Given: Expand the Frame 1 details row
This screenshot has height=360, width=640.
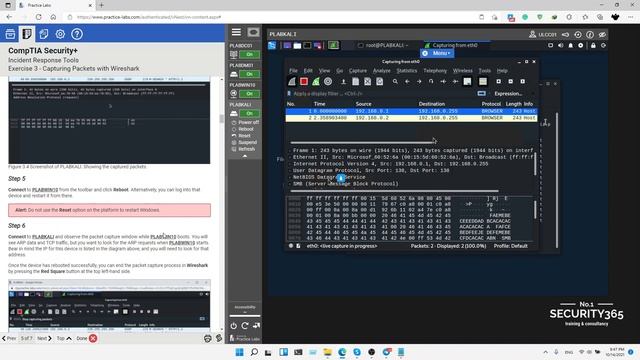Looking at the screenshot, I should 413,150.
